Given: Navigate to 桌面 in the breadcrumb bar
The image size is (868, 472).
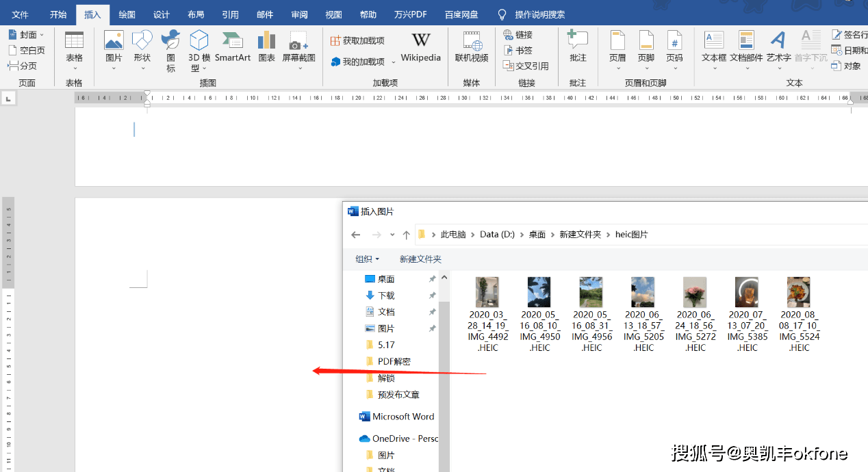Looking at the screenshot, I should pos(537,234).
